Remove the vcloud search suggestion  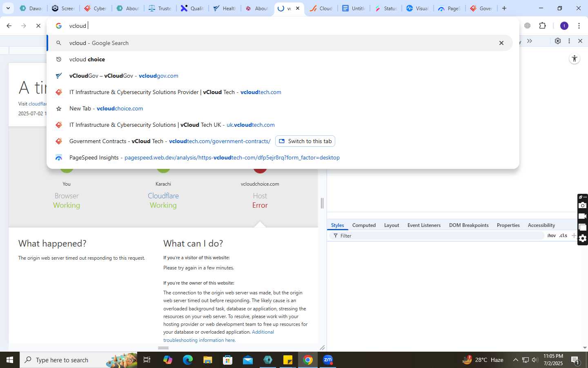pos(501,43)
